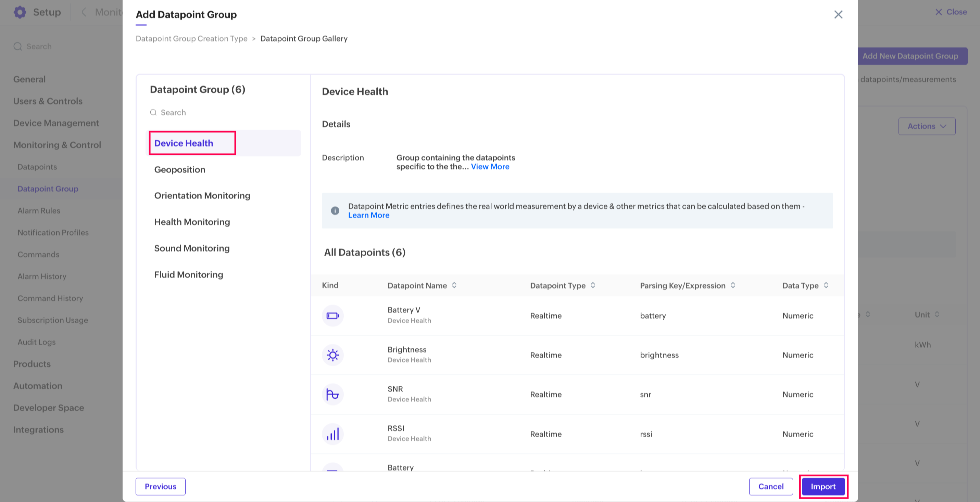Sort by Datapoint Name column

pyautogui.click(x=454, y=285)
